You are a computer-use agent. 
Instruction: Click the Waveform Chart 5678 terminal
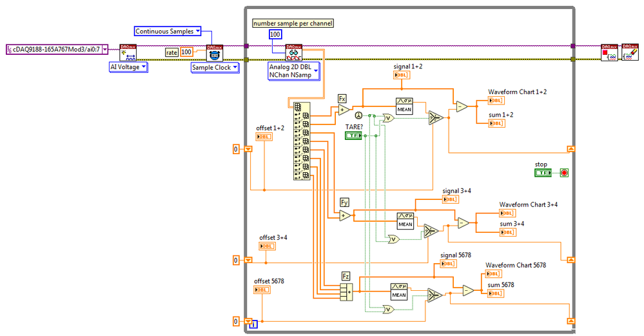pos(493,274)
